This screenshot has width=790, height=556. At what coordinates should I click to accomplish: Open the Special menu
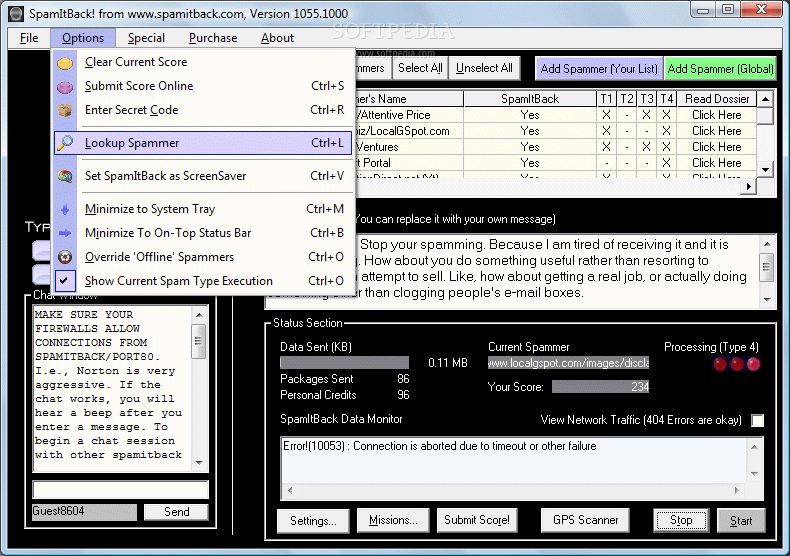point(146,38)
